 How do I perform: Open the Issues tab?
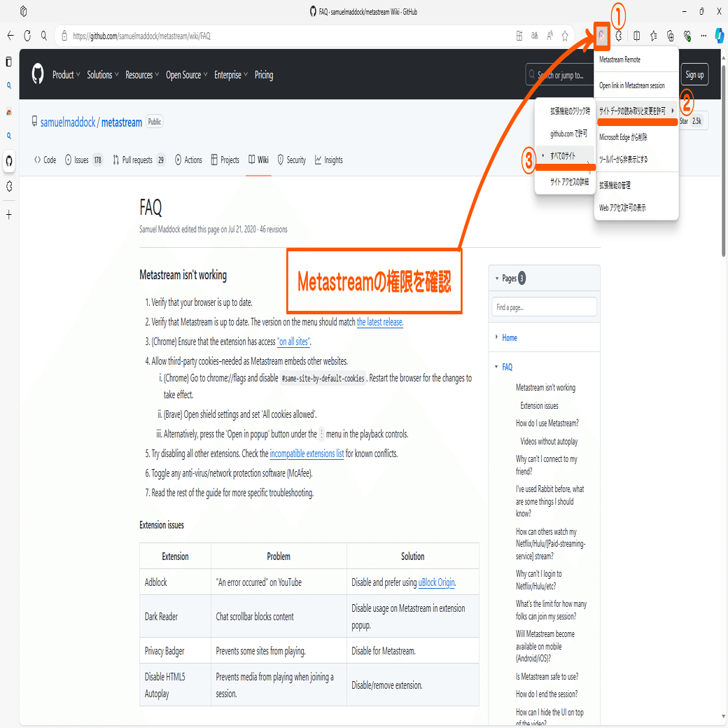[83, 160]
